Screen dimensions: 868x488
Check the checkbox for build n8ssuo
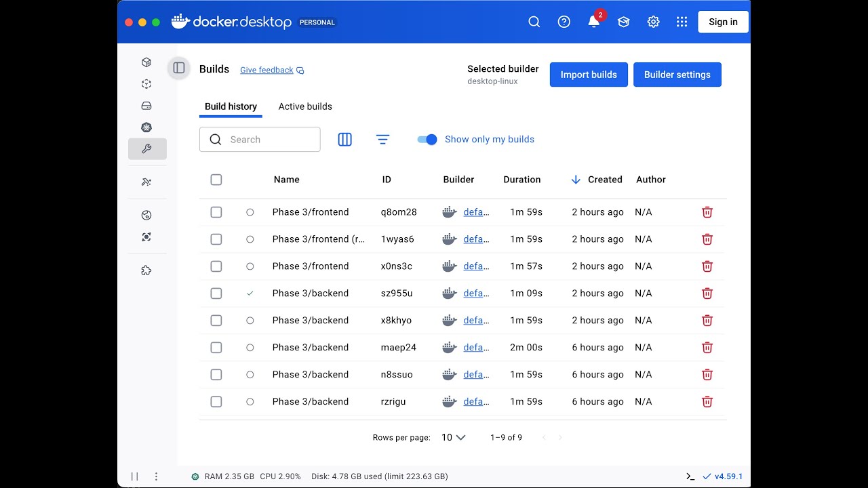216,375
